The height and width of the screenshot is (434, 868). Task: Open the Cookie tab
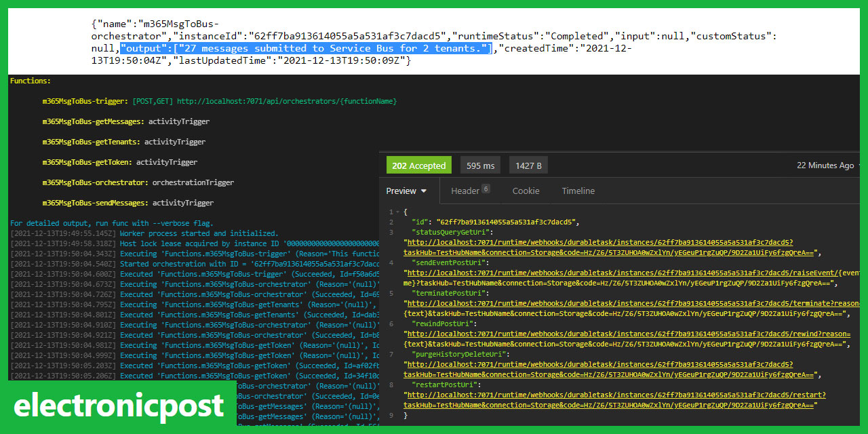point(526,191)
